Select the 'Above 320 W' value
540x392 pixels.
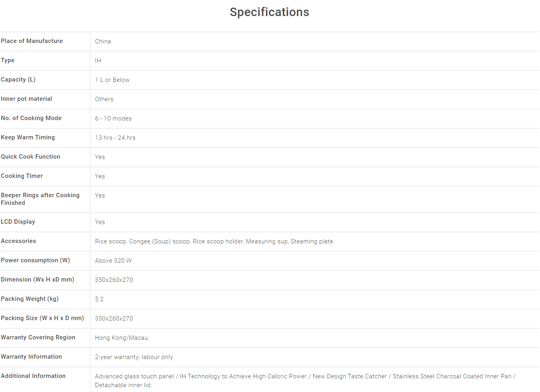(113, 261)
